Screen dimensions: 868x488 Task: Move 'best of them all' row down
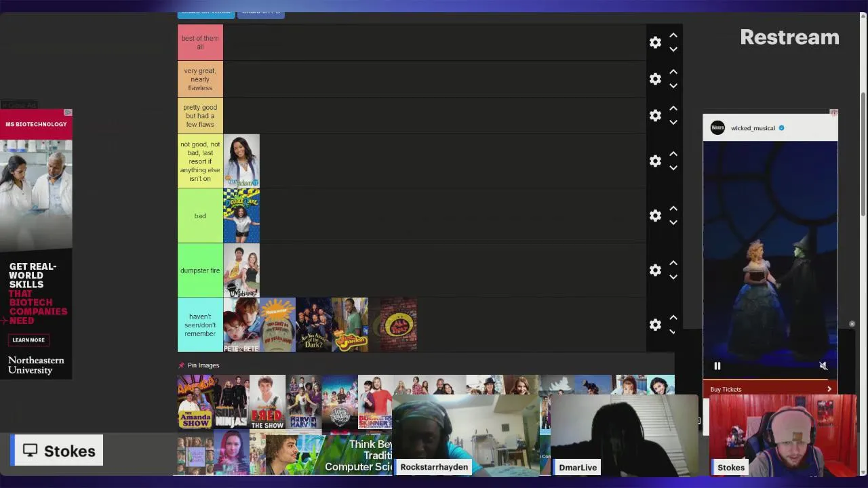tap(673, 49)
